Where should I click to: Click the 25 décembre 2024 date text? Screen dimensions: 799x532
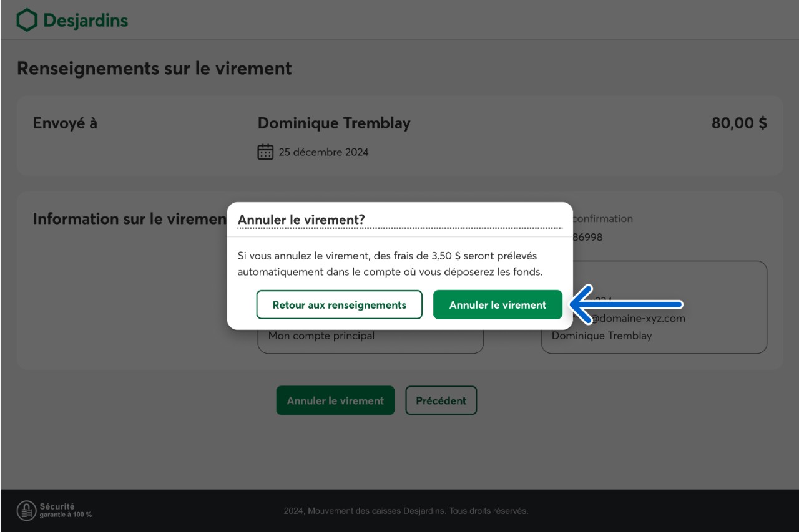click(323, 152)
